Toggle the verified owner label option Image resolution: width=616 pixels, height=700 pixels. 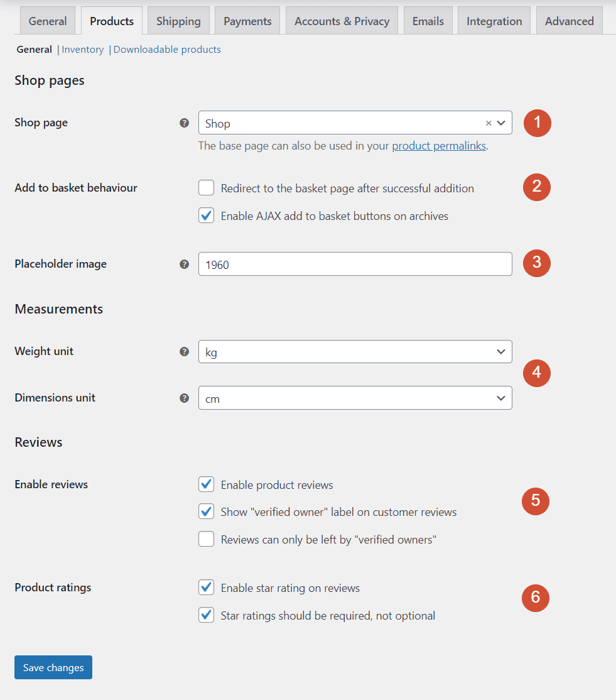click(x=206, y=511)
